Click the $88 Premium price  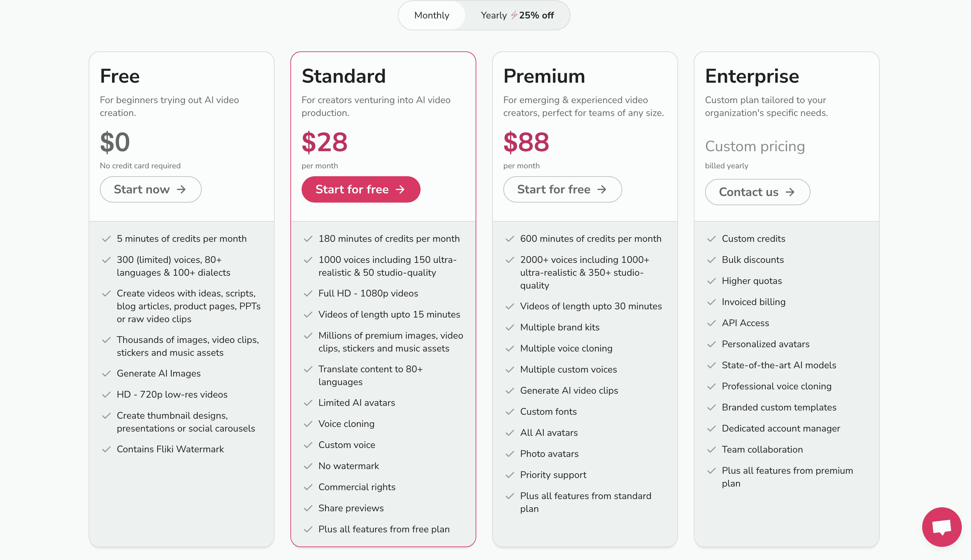click(526, 142)
